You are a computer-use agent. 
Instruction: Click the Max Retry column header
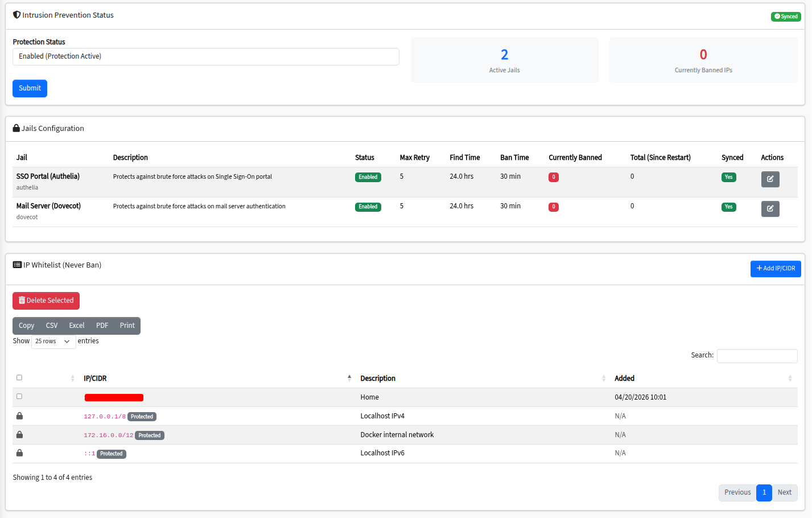pyautogui.click(x=414, y=158)
